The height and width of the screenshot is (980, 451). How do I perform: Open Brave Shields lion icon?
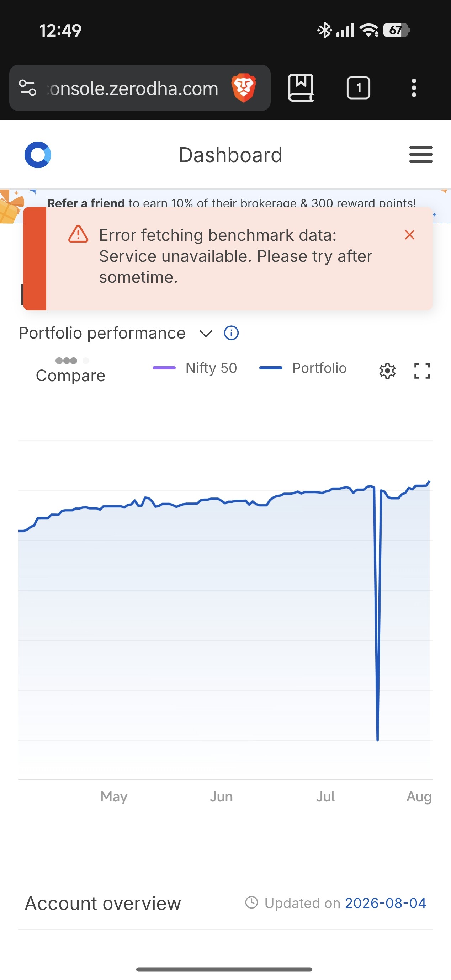[x=244, y=88]
